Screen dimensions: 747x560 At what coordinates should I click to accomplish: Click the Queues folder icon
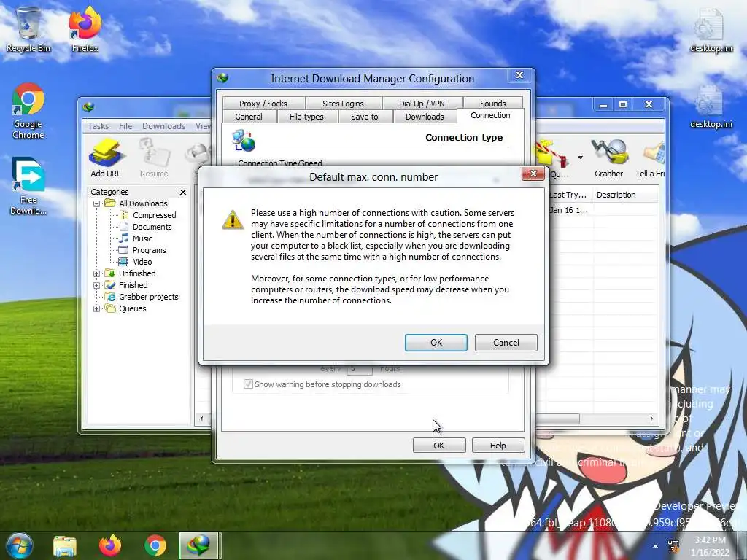click(110, 308)
